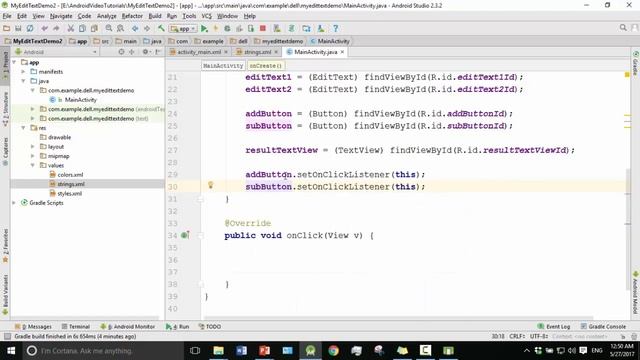This screenshot has height=360, width=640.
Task: Click the red Stop icon
Action: coord(263,29)
